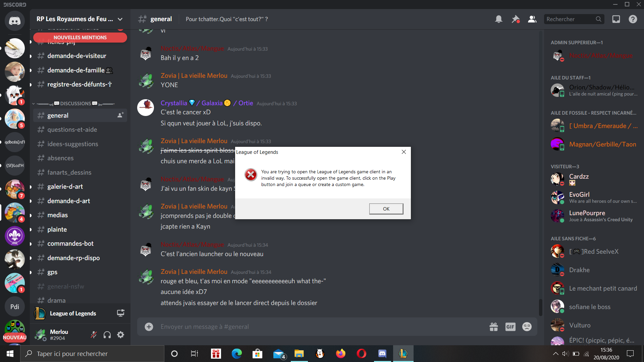
Task: Open the commandes-bot channel
Action: 70,244
